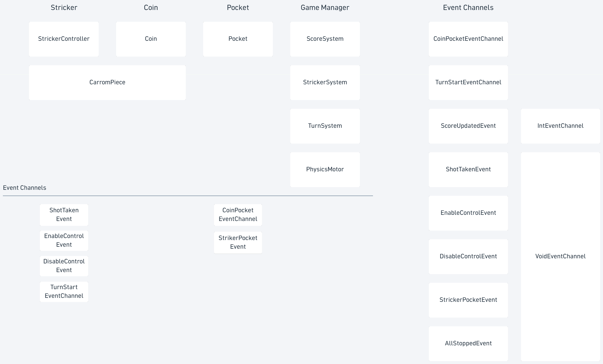
Task: Select the ScoreUpdatedEvent box
Action: 468,126
